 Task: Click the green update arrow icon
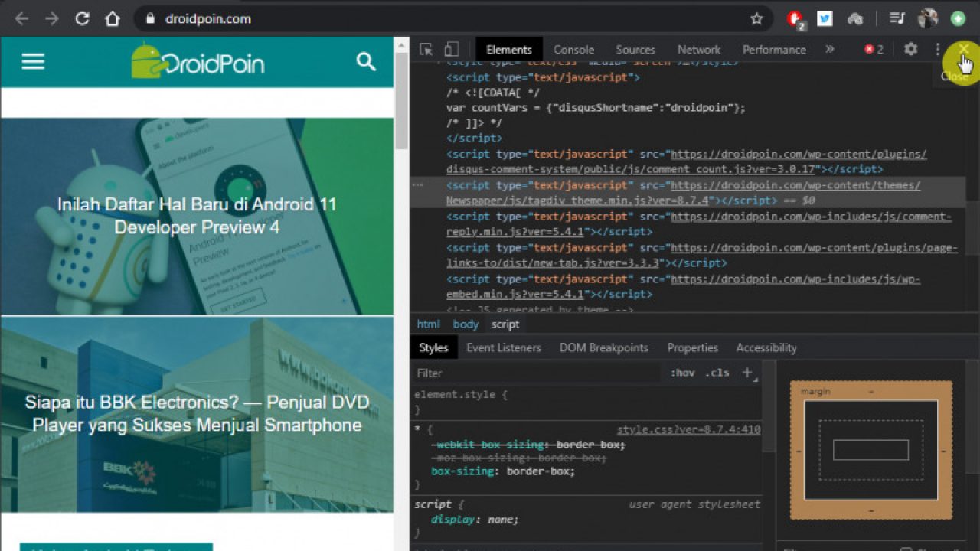point(958,18)
